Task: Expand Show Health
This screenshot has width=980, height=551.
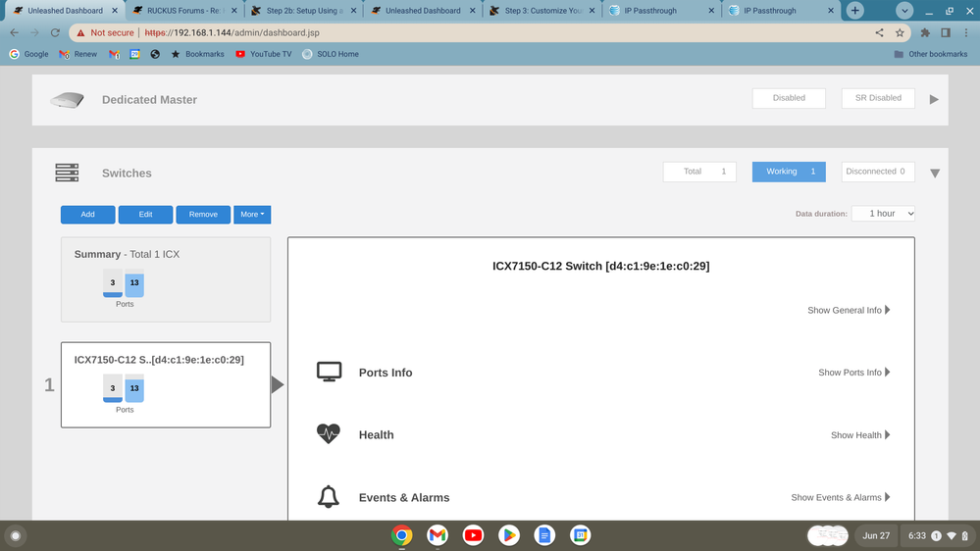Action: (860, 434)
